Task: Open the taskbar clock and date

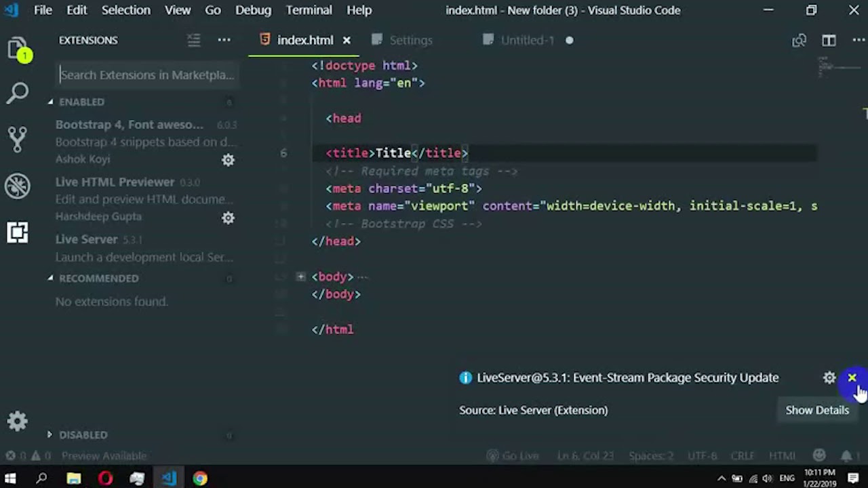Action: point(821,478)
